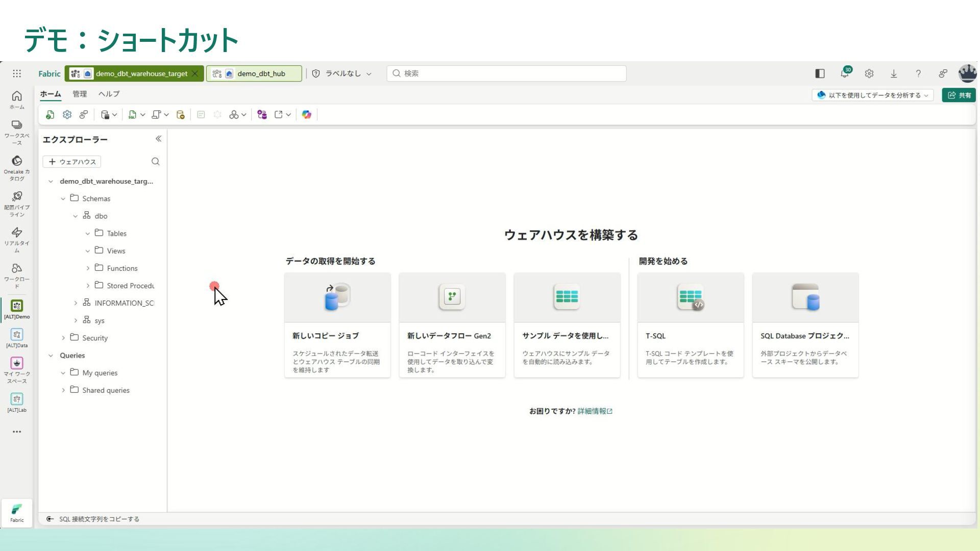The image size is (980, 551).
Task: Click the header feedback icon
Action: [943, 73]
